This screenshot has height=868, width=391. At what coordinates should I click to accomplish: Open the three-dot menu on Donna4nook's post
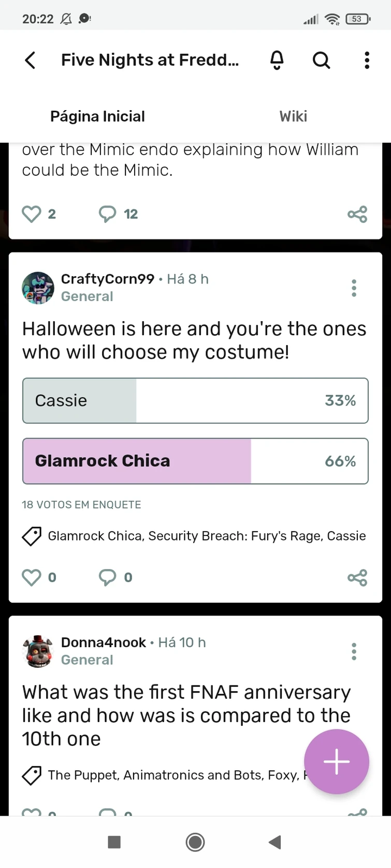(x=354, y=651)
